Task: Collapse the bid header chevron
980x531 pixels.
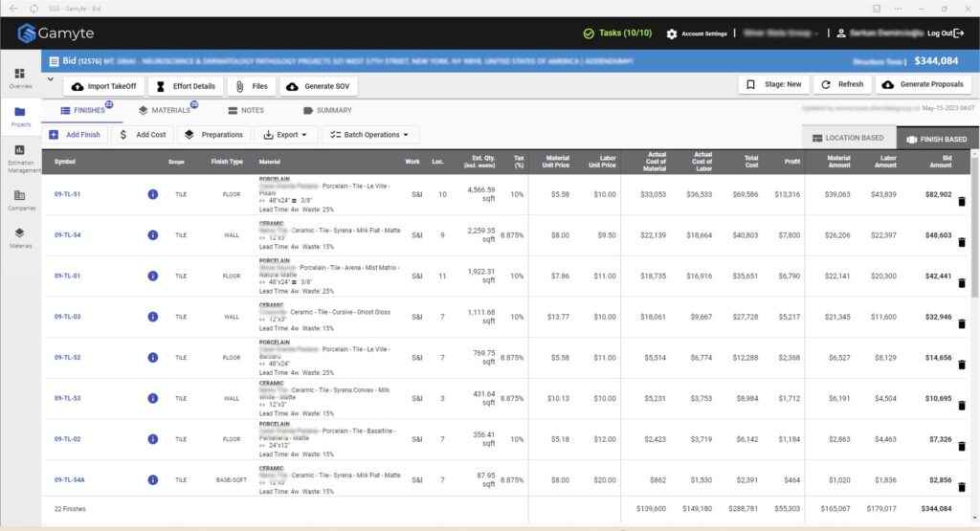Action: point(50,80)
